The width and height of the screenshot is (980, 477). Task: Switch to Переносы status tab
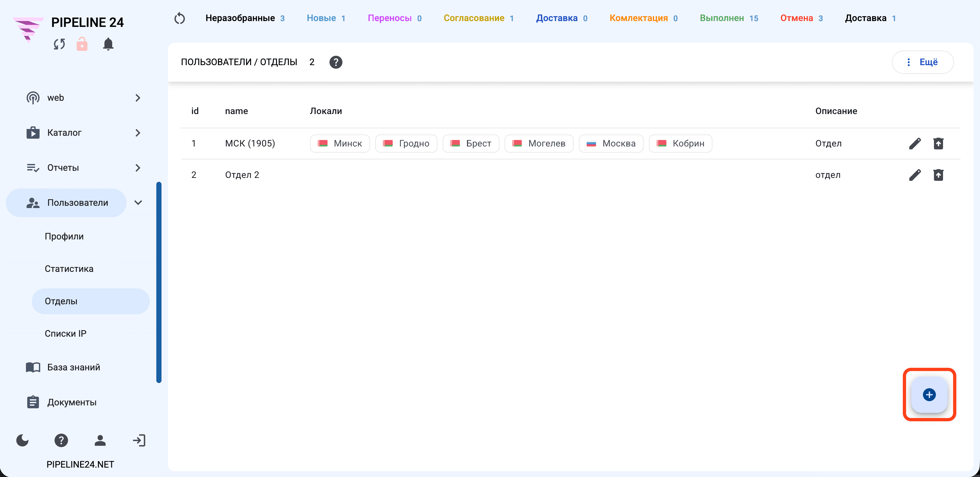tap(395, 18)
